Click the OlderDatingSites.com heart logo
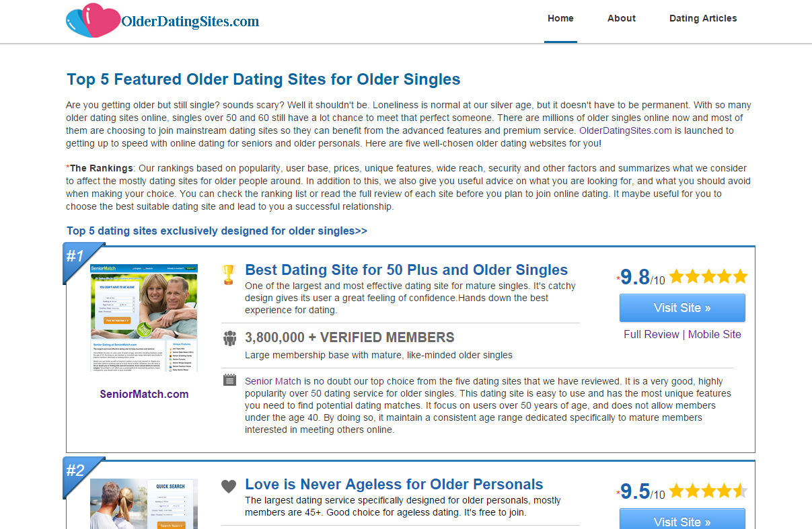 [x=94, y=21]
